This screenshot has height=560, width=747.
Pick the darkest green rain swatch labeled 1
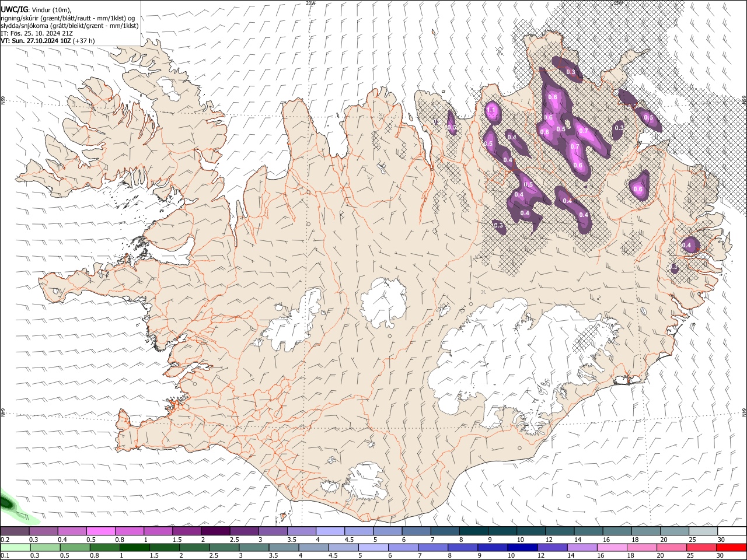pyautogui.click(x=135, y=547)
